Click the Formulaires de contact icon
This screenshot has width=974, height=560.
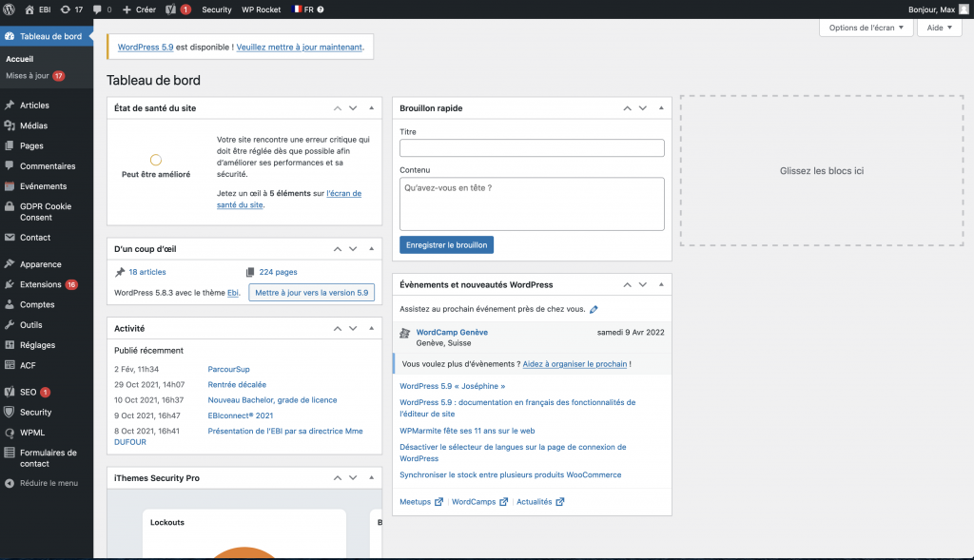(10, 453)
